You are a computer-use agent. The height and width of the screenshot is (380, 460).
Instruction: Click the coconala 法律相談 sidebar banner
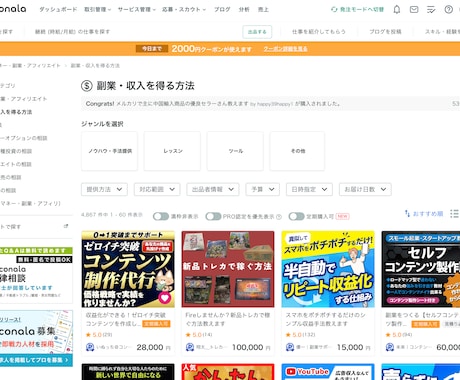[x=36, y=275]
